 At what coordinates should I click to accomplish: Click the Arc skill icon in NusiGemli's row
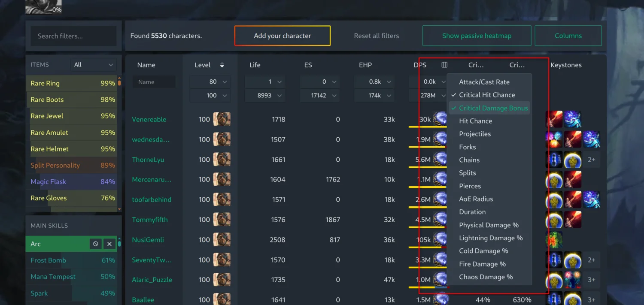pyautogui.click(x=440, y=240)
